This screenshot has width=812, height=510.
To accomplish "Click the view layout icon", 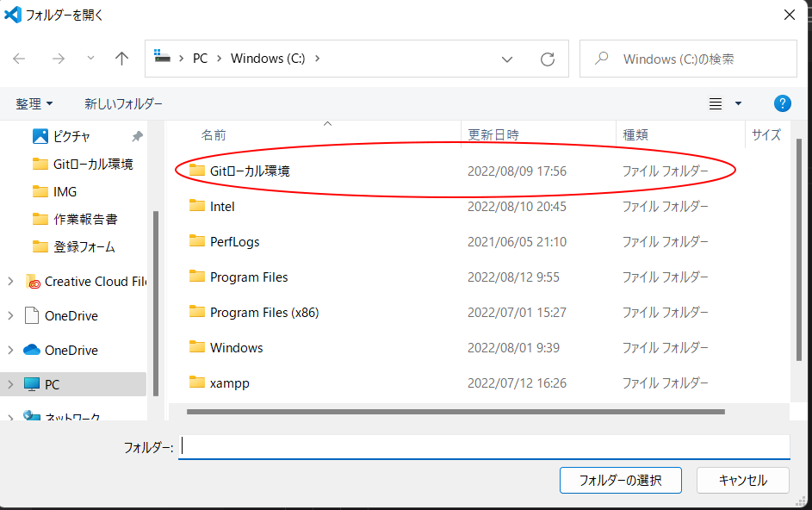I will (x=716, y=103).
